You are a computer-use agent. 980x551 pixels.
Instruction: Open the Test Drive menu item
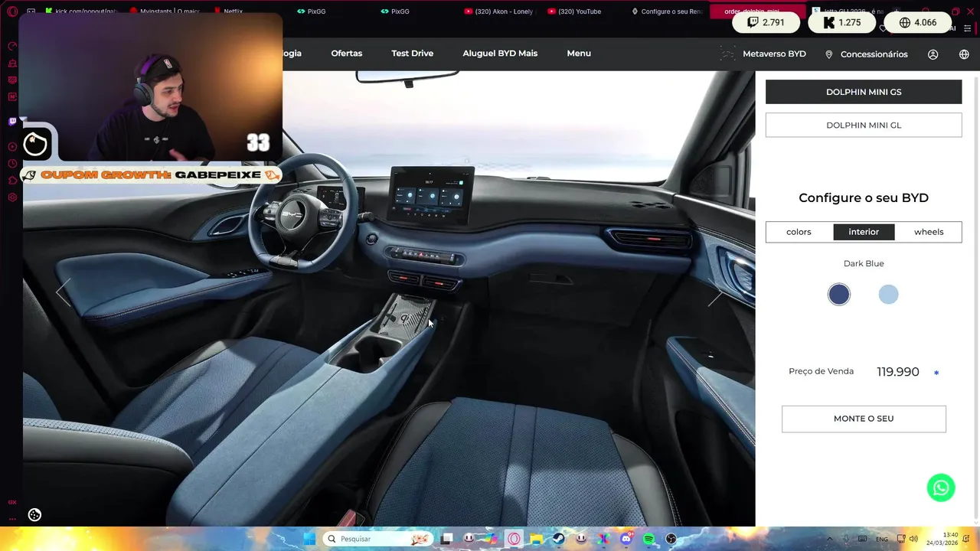click(x=413, y=54)
